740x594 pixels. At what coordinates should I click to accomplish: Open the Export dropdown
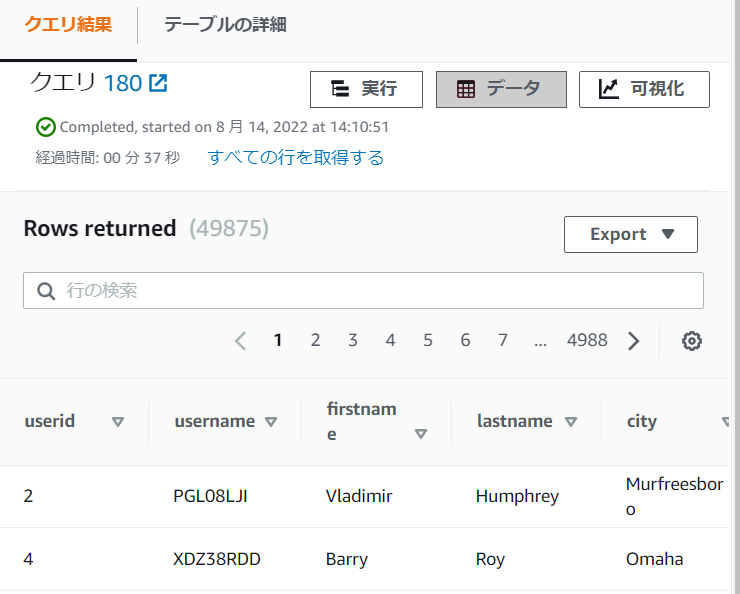pos(630,234)
